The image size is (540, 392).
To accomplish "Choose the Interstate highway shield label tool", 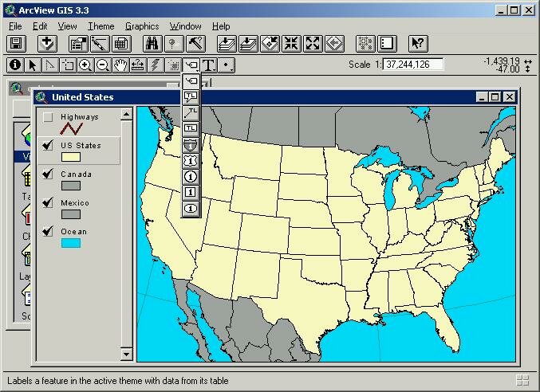I will coord(191,145).
